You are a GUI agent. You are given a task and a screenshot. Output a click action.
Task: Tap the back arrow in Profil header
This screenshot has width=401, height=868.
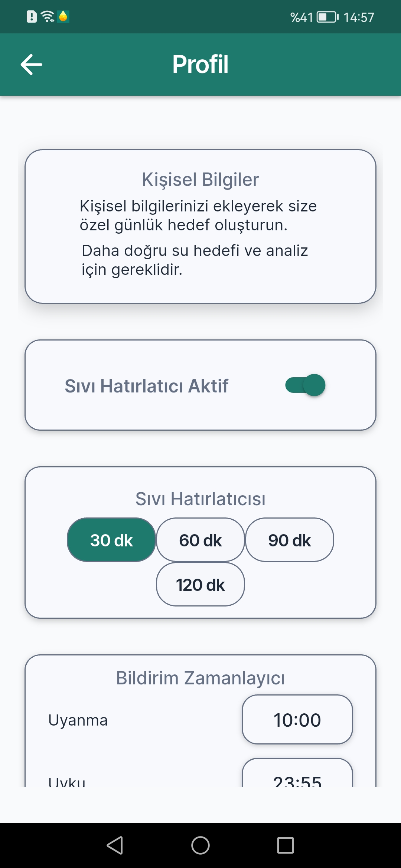[x=32, y=65]
